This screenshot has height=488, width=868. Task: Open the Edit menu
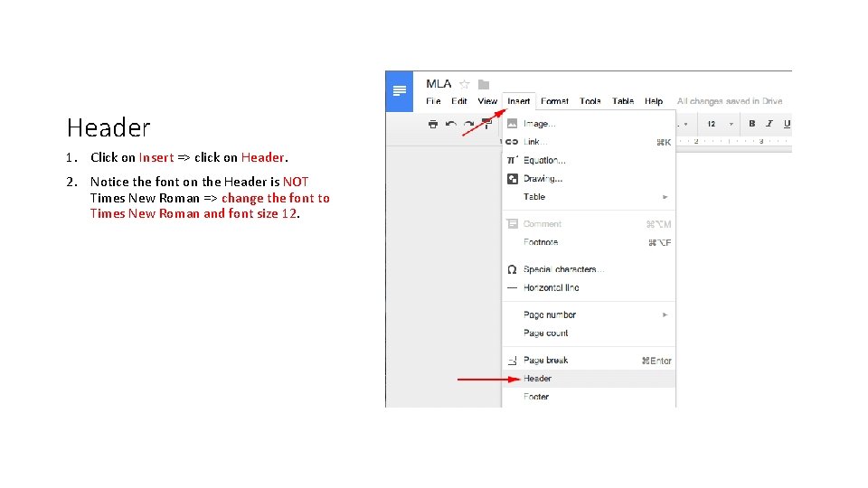click(459, 101)
